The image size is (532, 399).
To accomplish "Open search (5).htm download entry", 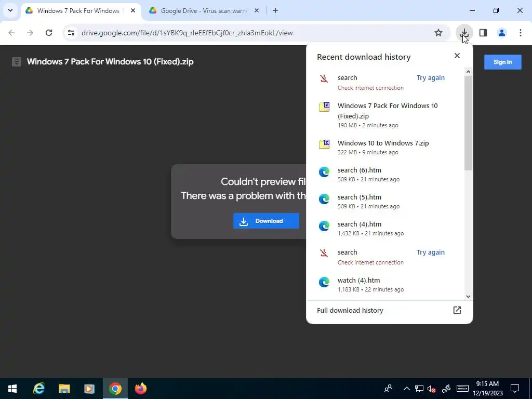I will click(x=385, y=202).
